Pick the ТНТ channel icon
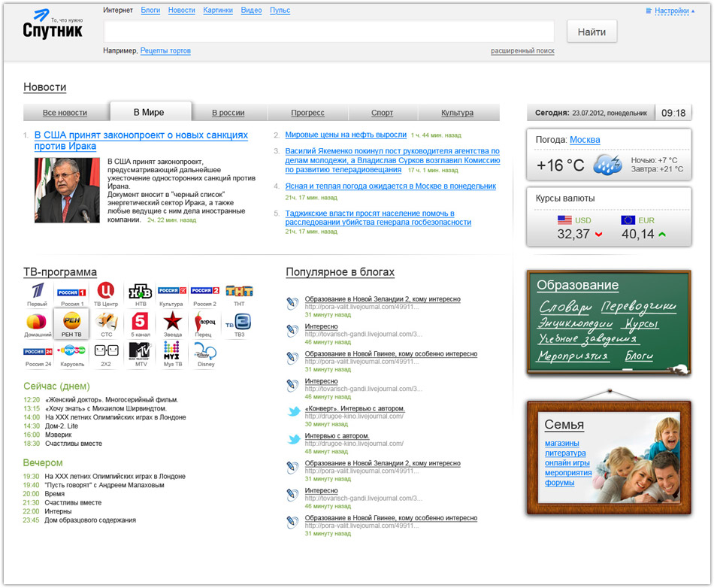714x588 pixels. [x=239, y=291]
